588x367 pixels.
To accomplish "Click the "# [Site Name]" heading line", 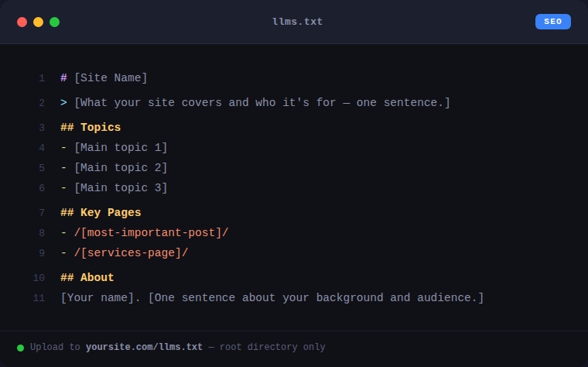I will [104, 77].
